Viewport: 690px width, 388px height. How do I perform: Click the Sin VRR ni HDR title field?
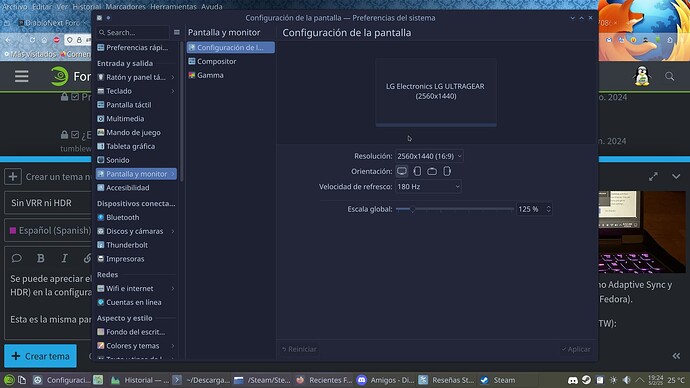48,203
